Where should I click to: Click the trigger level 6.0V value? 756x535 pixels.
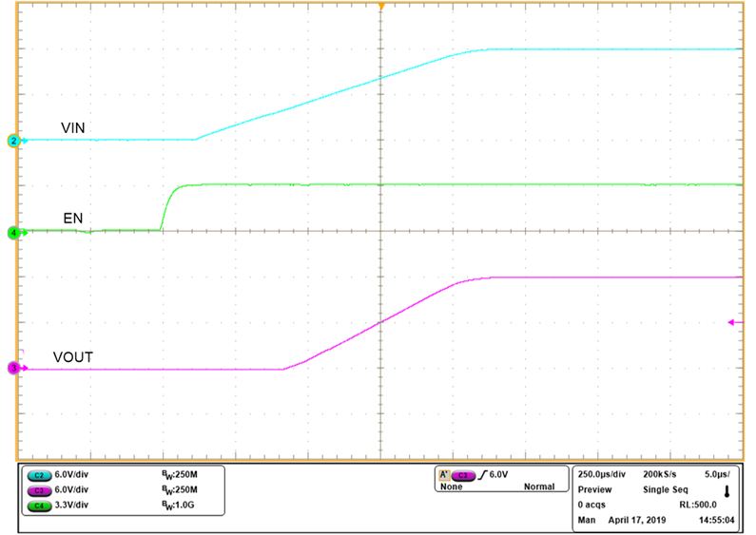[498, 475]
